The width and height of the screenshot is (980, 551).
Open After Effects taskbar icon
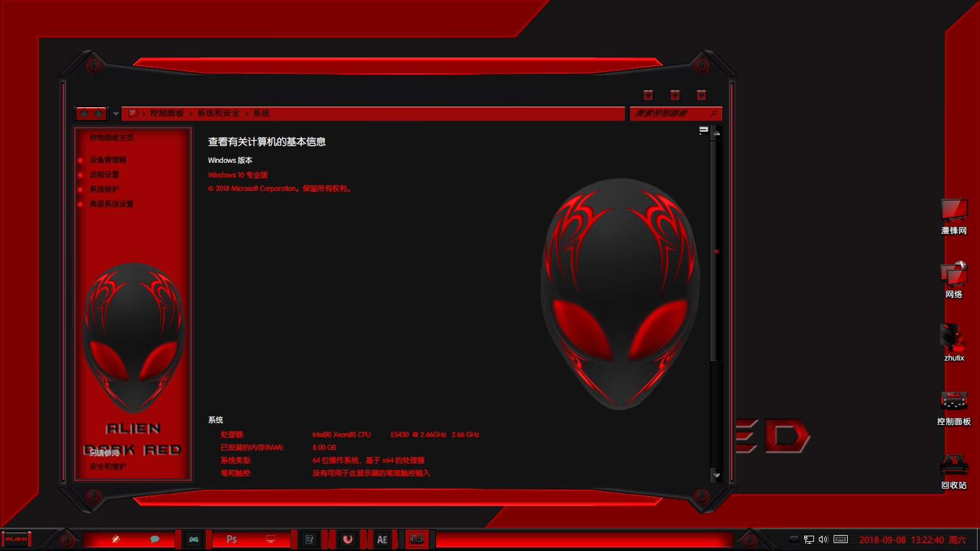pos(382,539)
